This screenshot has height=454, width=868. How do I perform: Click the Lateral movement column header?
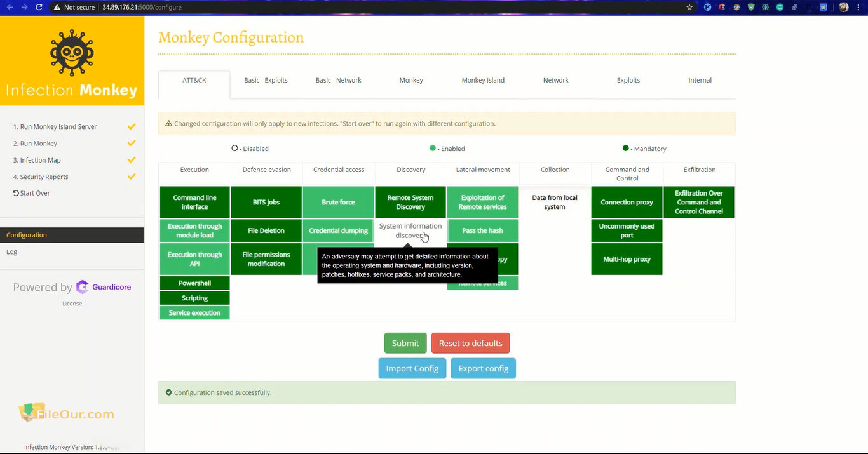(x=483, y=170)
